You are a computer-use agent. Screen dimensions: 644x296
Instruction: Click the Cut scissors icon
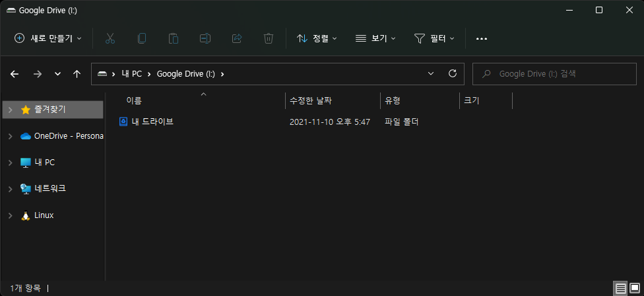pyautogui.click(x=110, y=38)
